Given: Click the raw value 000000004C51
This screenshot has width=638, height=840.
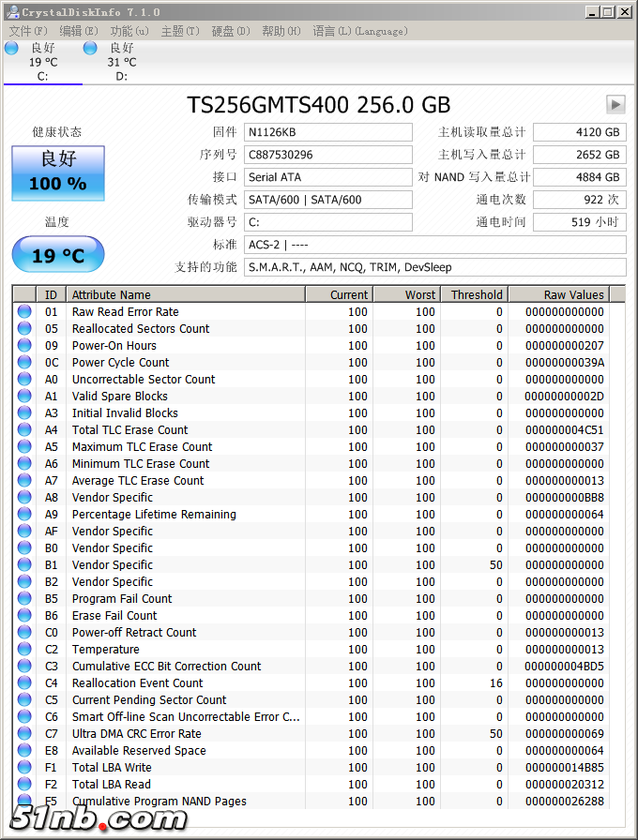Looking at the screenshot, I should (565, 430).
